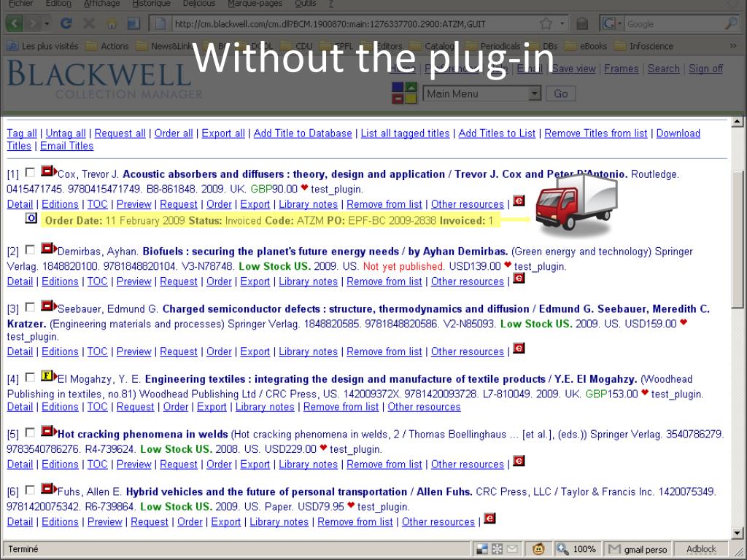Click the red flag icon beside Hot cracking phenomena
Screen dimensions: 747x560
click(48, 431)
